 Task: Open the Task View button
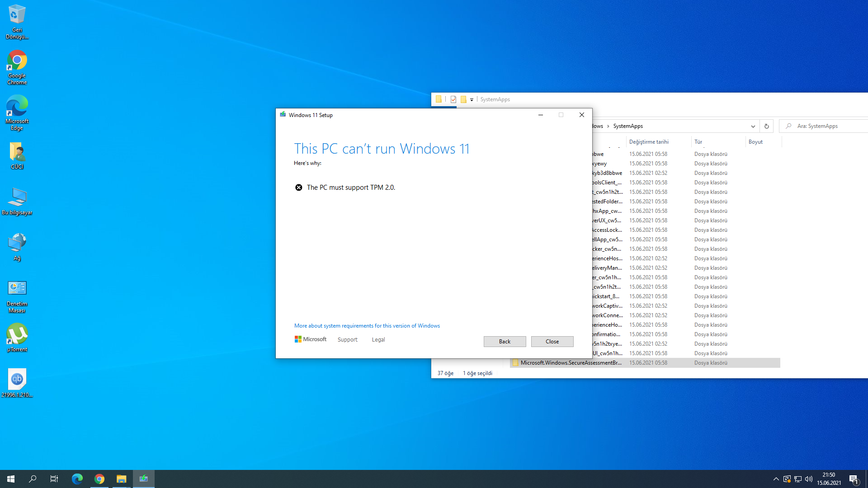pyautogui.click(x=54, y=479)
